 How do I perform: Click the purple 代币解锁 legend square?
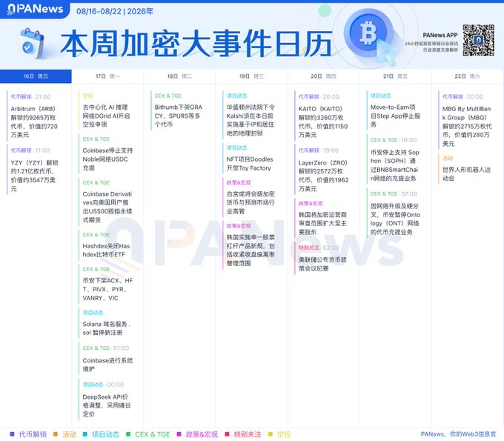pyautogui.click(x=12, y=434)
